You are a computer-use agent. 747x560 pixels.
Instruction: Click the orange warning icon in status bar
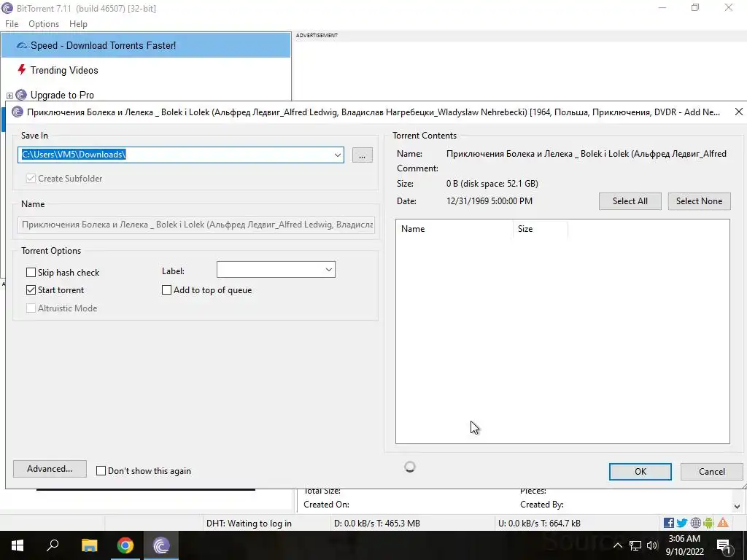723,523
